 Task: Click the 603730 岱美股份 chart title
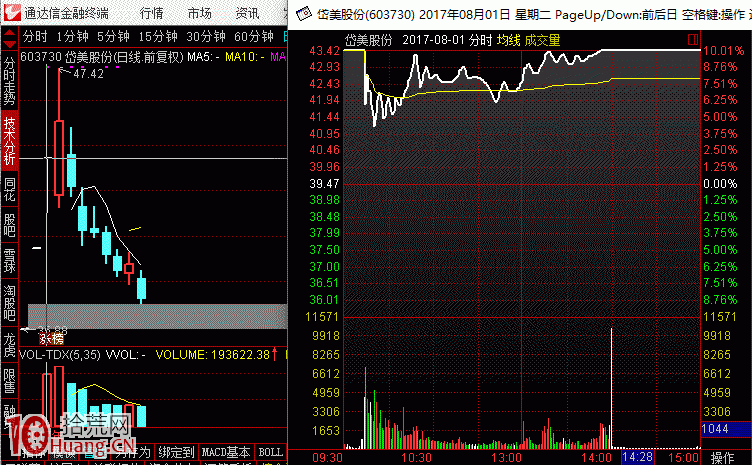(101, 57)
